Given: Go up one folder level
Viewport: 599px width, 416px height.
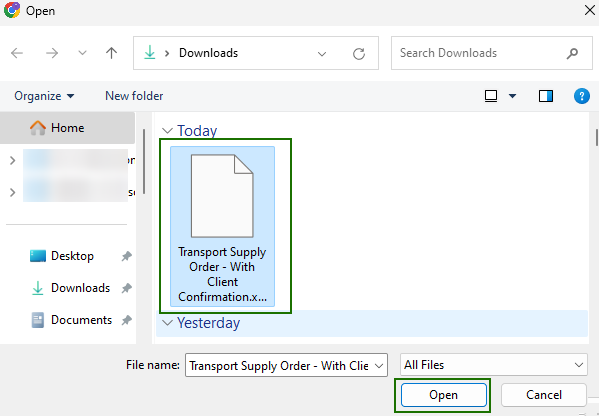Looking at the screenshot, I should tap(111, 53).
